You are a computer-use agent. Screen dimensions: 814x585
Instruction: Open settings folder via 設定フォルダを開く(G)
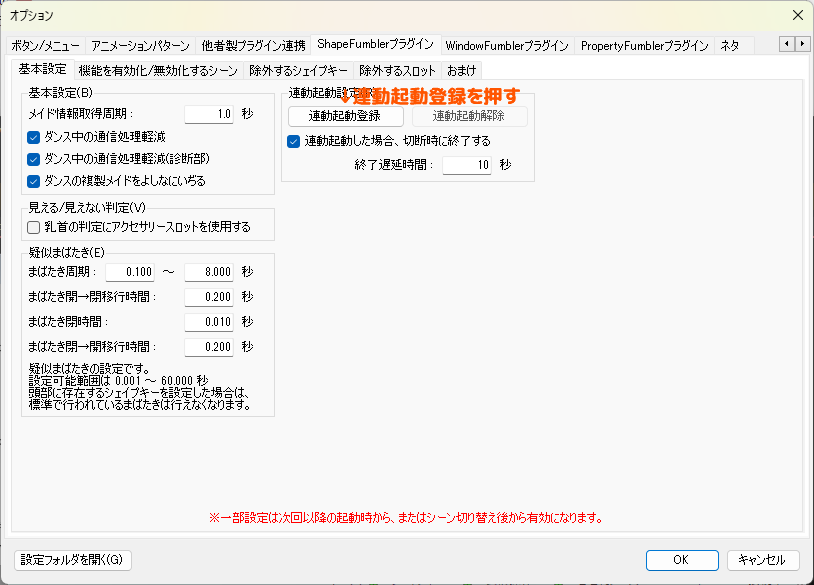(73, 560)
